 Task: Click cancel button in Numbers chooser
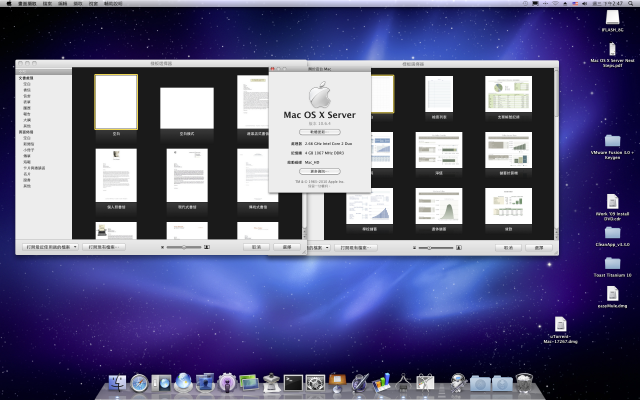508,248
